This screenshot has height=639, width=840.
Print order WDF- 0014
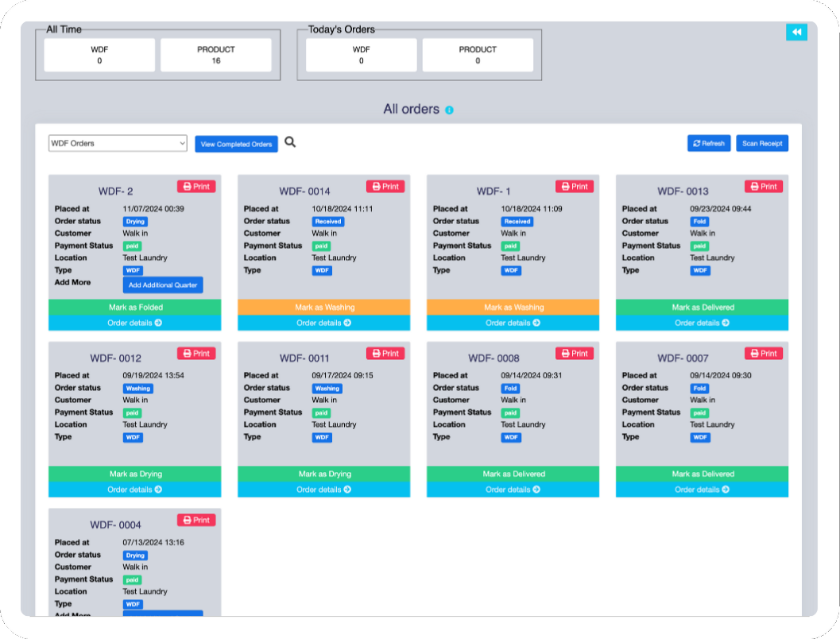[x=385, y=186]
